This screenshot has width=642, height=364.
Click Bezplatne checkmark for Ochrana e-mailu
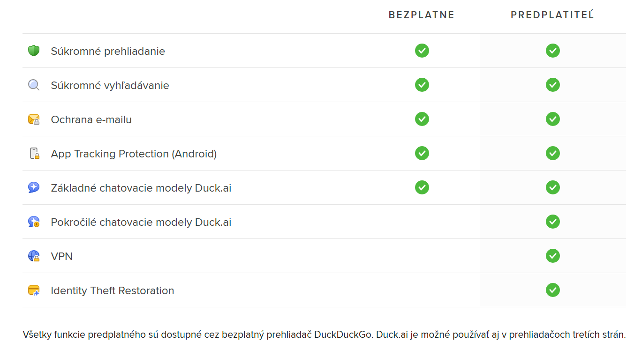(422, 119)
